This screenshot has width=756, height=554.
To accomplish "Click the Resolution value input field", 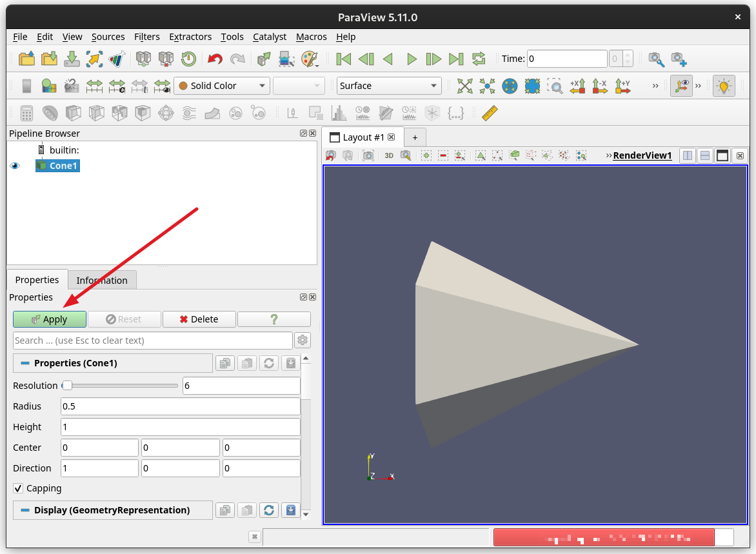I will (x=241, y=385).
